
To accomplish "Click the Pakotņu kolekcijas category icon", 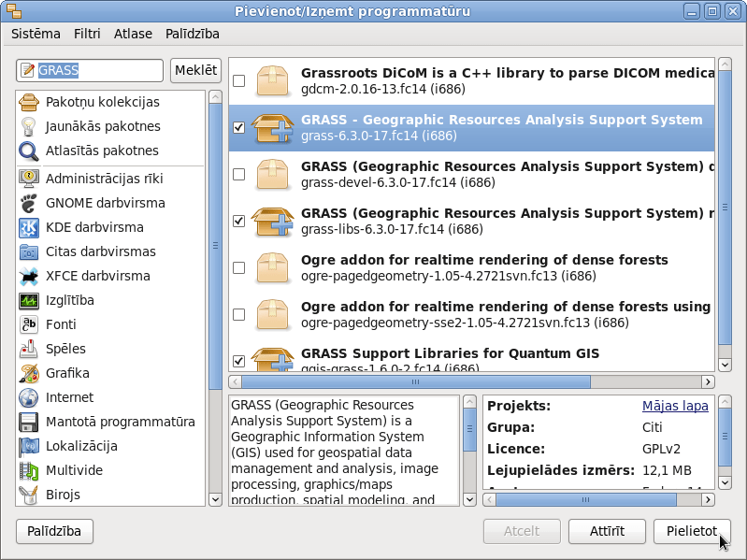I will tap(29, 102).
